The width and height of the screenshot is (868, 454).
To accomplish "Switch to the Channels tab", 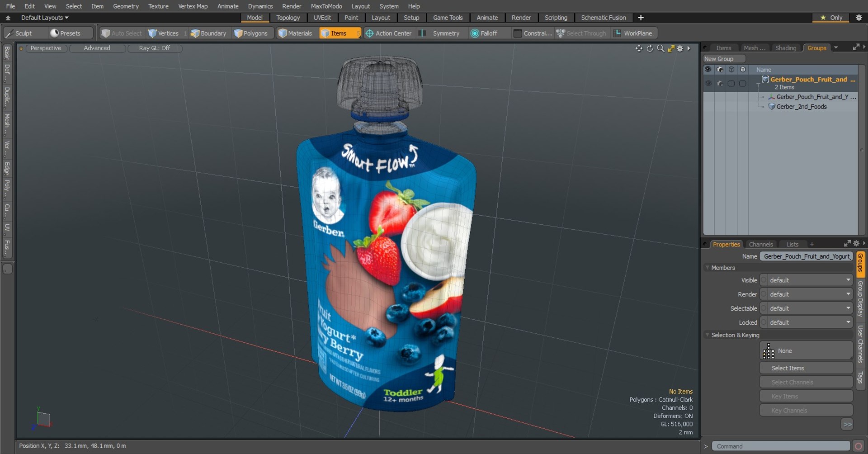I will 761,244.
